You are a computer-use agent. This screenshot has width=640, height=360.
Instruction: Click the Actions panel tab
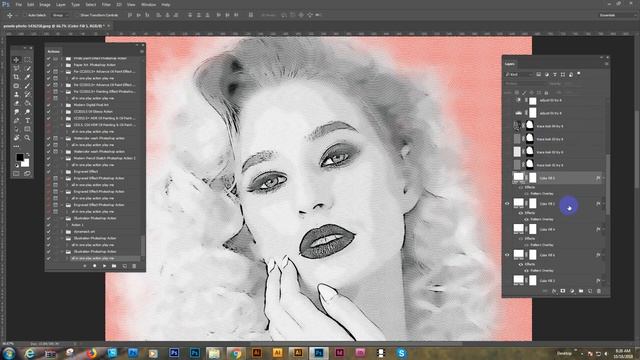coord(54,51)
